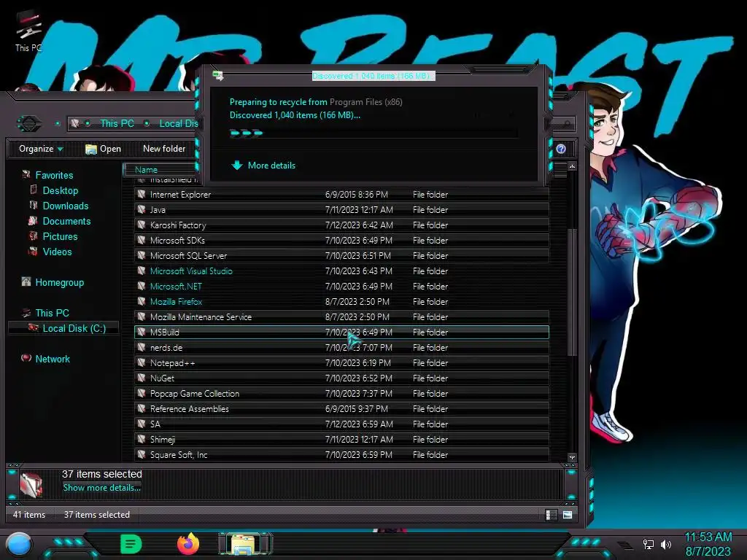Click the Downloads icon in Favorites
The height and width of the screenshot is (560, 747).
(x=34, y=205)
